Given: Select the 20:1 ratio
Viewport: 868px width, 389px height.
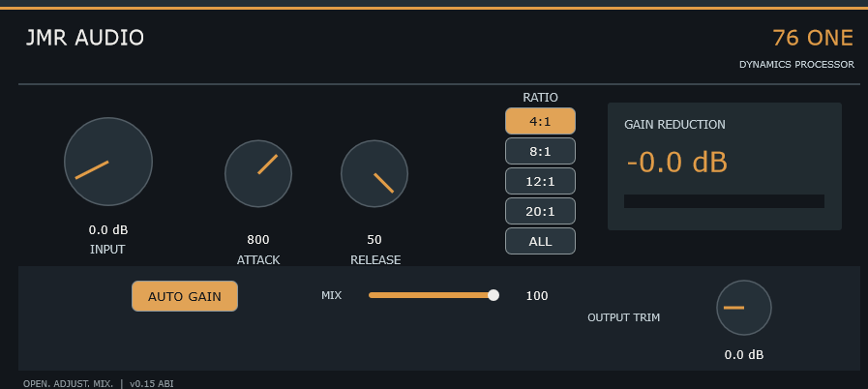Looking at the screenshot, I should coord(540,211).
